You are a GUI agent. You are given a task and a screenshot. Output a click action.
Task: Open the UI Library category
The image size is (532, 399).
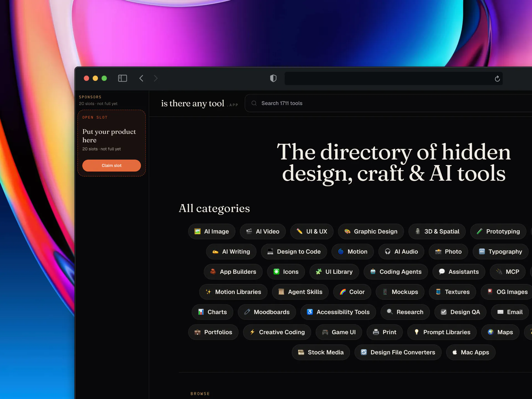point(334,272)
